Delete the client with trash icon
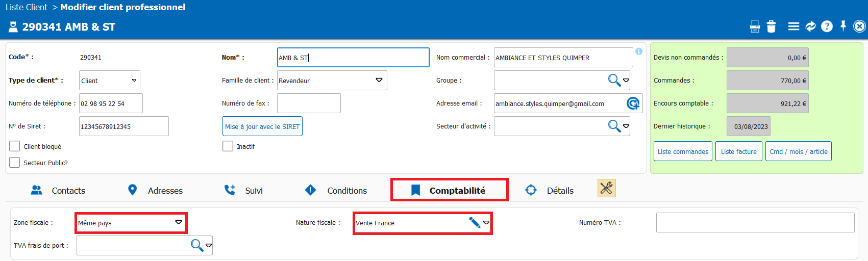Image resolution: width=868 pixels, height=261 pixels. coord(771,27)
